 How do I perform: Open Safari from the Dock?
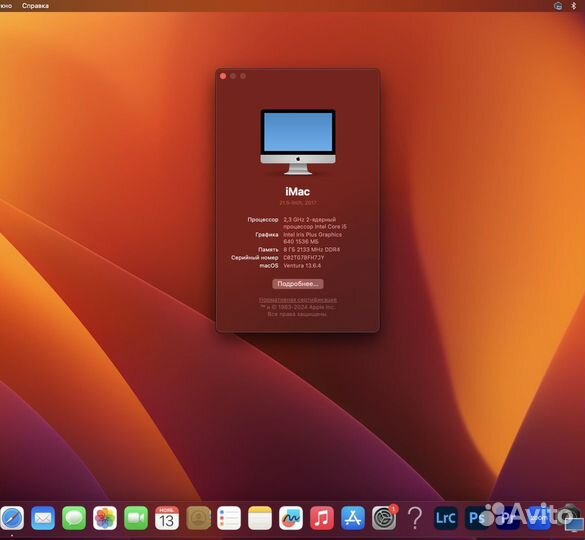pyautogui.click(x=12, y=518)
